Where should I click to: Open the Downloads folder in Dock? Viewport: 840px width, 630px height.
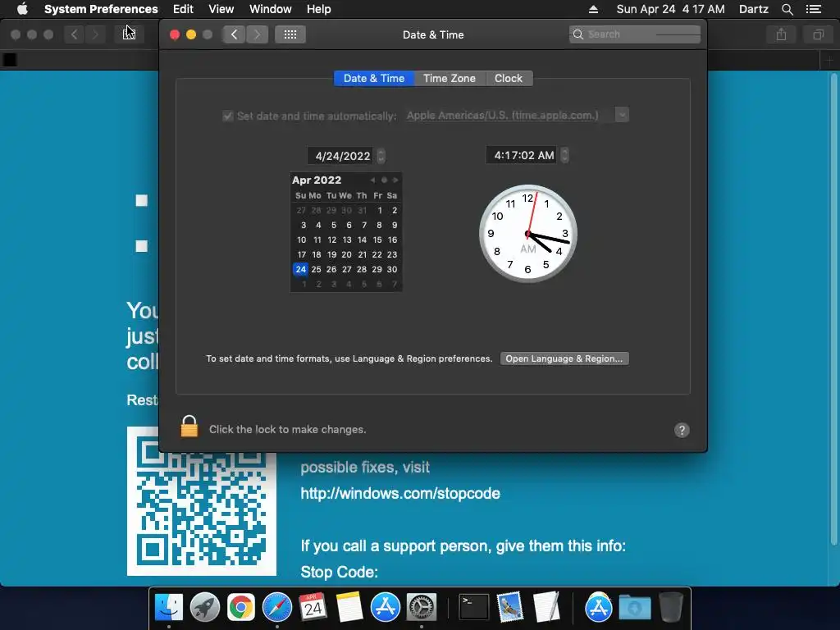[x=634, y=607]
